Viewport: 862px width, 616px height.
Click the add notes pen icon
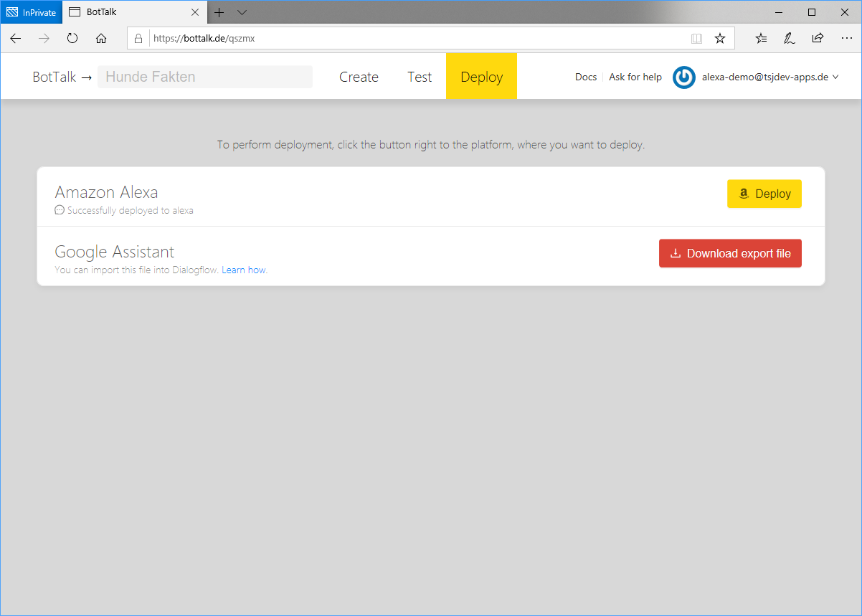pos(789,39)
